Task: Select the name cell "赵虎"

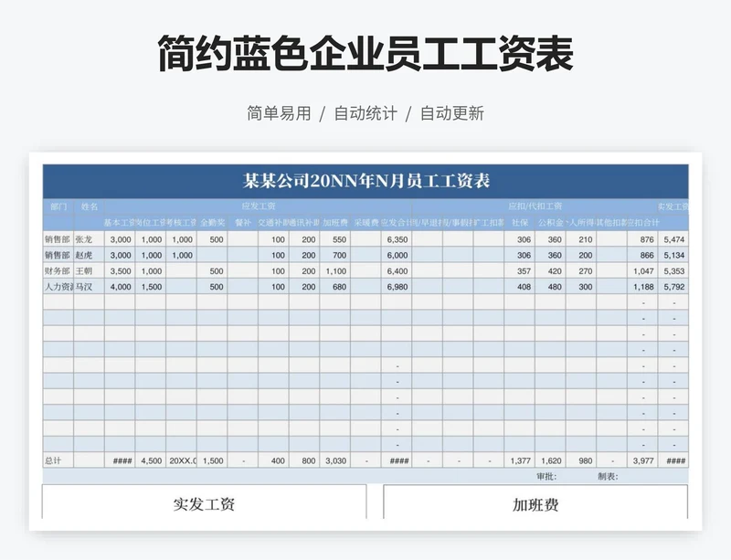Action: (89, 255)
